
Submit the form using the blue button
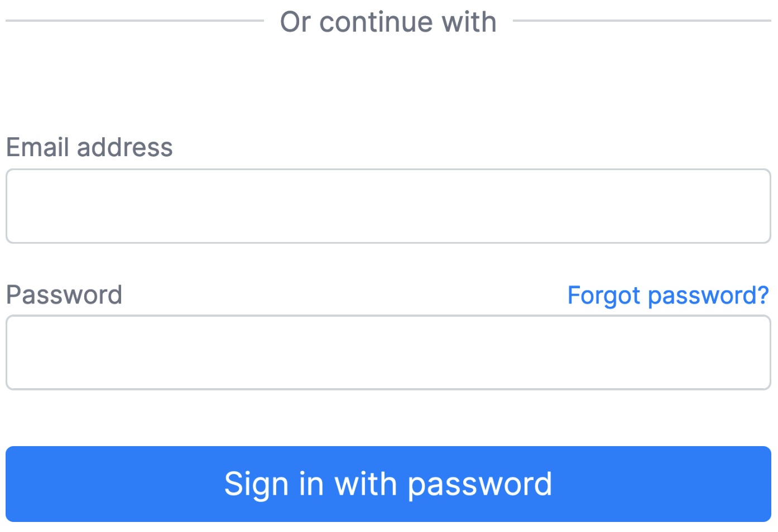click(388, 484)
